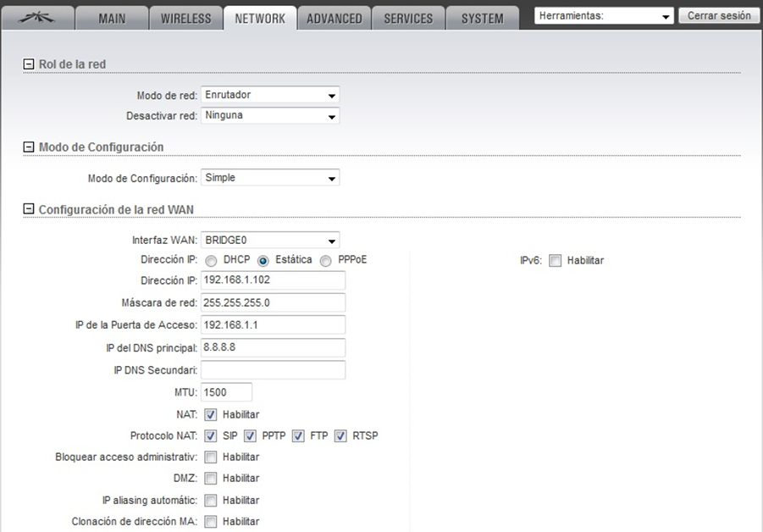763x532 pixels.
Task: Click the IP del DNS principal field
Action: [x=273, y=347]
